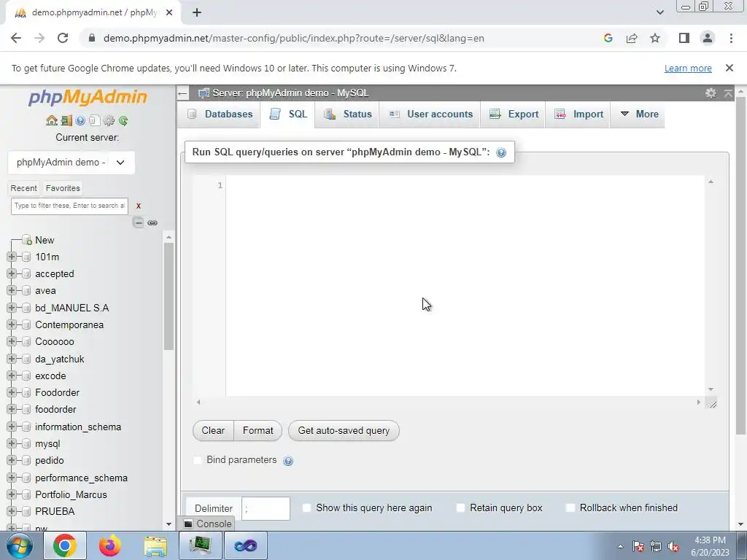
Task: Open Bind parameters help icon
Action: (x=288, y=461)
